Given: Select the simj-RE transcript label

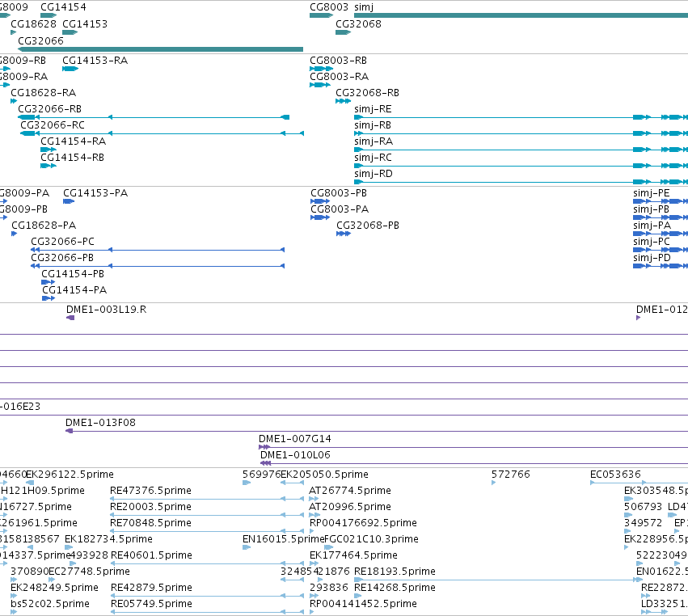Looking at the screenshot, I should click(x=373, y=109).
